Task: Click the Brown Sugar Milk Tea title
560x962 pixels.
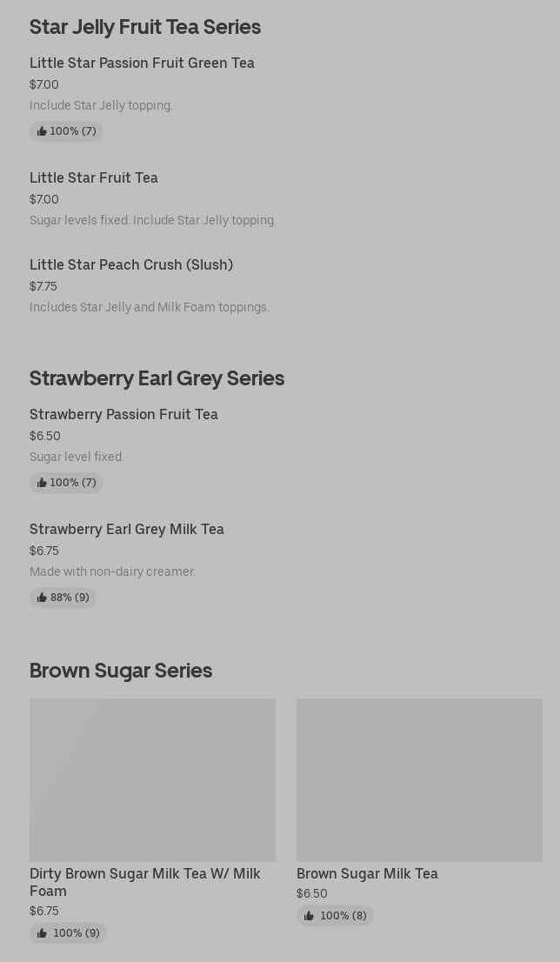Action: [367, 873]
